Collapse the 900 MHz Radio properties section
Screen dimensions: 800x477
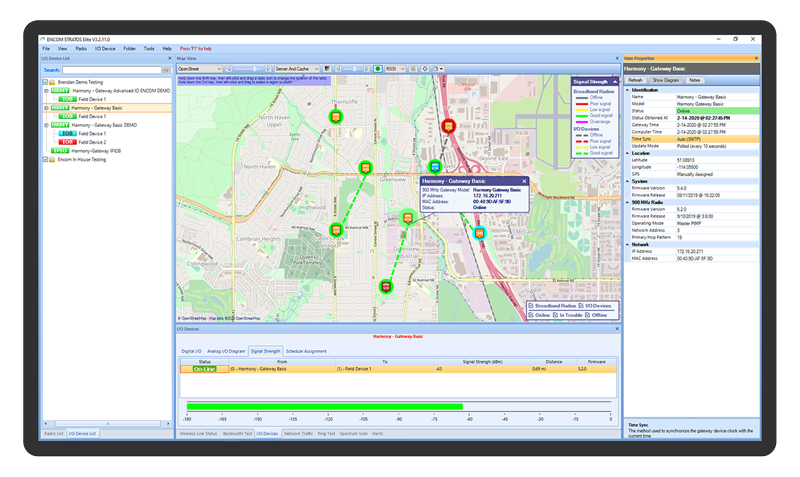[628, 203]
